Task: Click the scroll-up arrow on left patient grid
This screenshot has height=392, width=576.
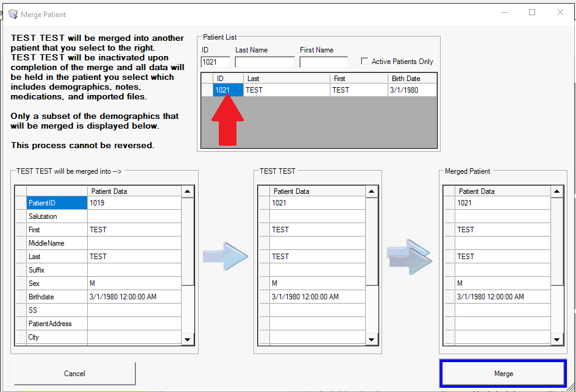Action: (188, 191)
